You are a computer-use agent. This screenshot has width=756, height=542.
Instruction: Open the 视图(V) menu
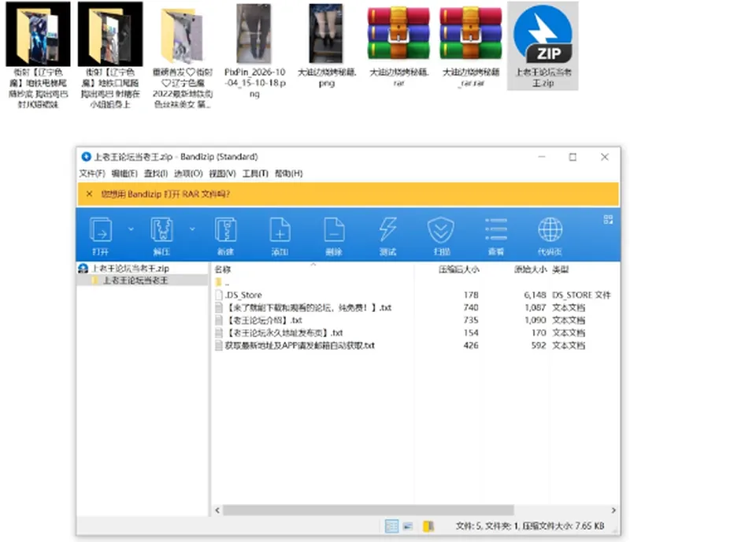pos(222,173)
